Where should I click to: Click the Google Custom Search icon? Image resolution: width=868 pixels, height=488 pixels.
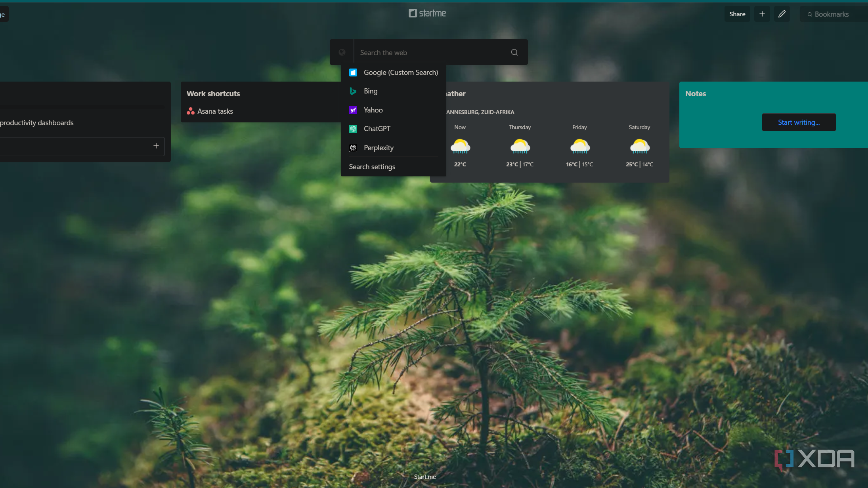coord(353,72)
